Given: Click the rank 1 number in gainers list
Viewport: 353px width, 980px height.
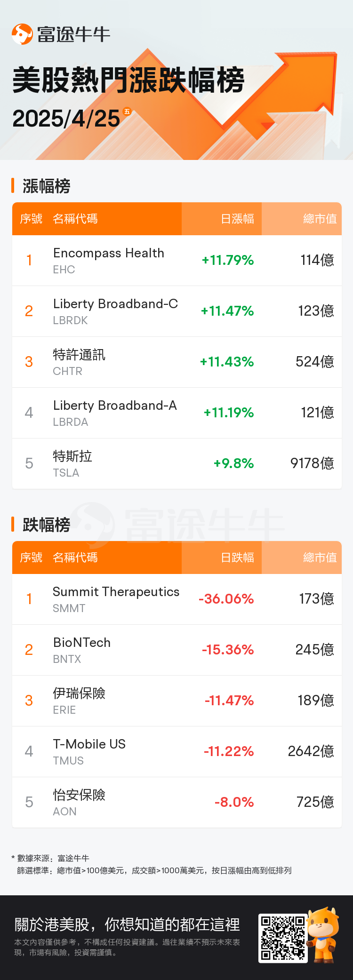Looking at the screenshot, I should click(x=29, y=260).
